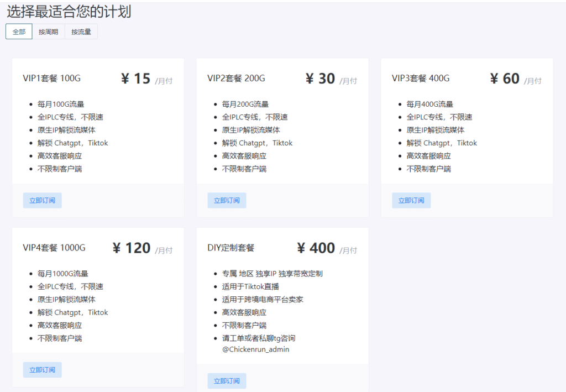Click the ¥ 15 monthly price
Viewport: 566px width, 392px height.
(136, 79)
